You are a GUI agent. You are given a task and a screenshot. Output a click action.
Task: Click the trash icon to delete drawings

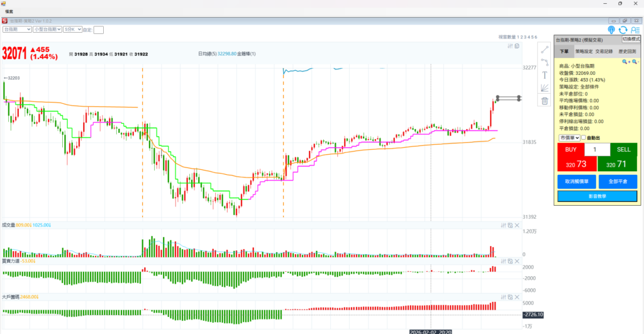coord(545,101)
